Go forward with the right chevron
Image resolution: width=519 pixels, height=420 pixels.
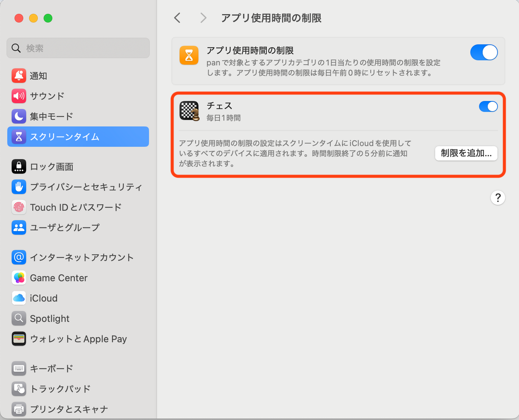pos(203,18)
